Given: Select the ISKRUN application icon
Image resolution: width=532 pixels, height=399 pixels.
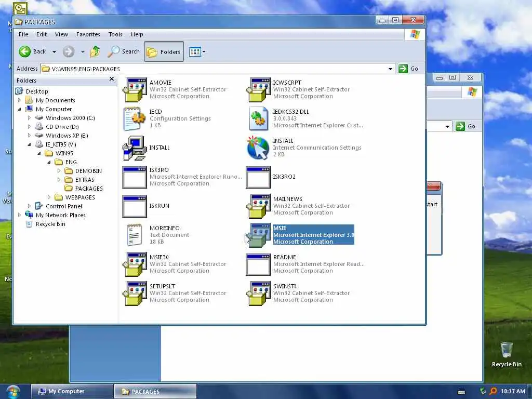Looking at the screenshot, I should (135, 206).
